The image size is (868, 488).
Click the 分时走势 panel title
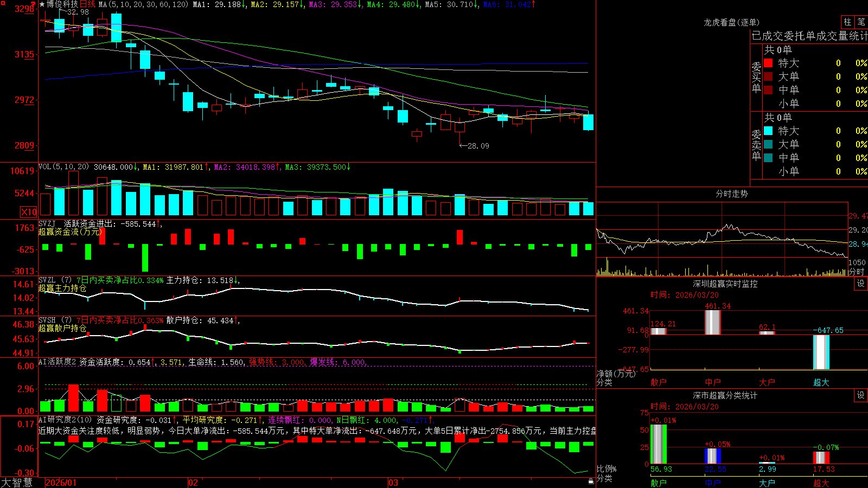732,194
